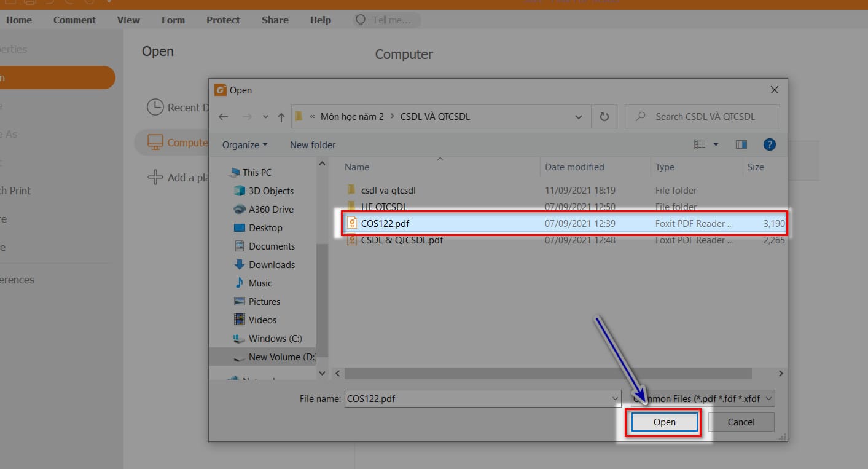The width and height of the screenshot is (868, 469).
Task: Open view options dropdown arrow
Action: coord(716,144)
